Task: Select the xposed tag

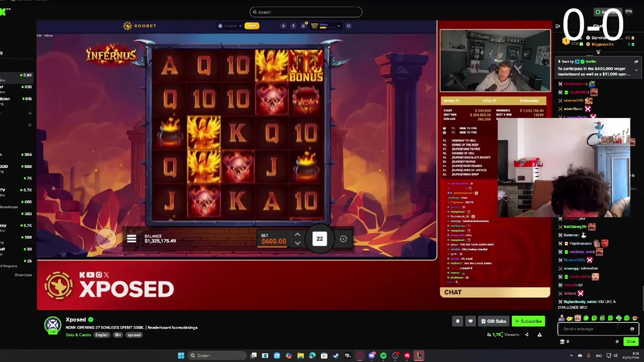Action: (134, 335)
